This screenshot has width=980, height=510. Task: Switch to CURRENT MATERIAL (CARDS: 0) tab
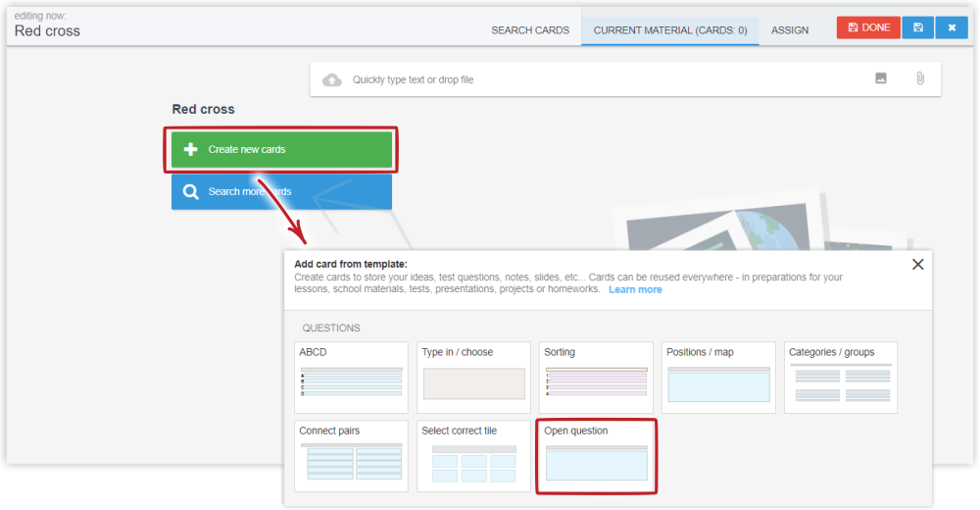(x=670, y=30)
